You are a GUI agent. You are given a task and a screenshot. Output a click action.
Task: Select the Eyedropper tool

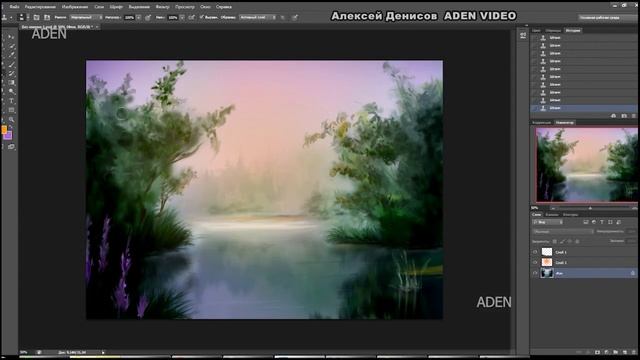point(12,55)
